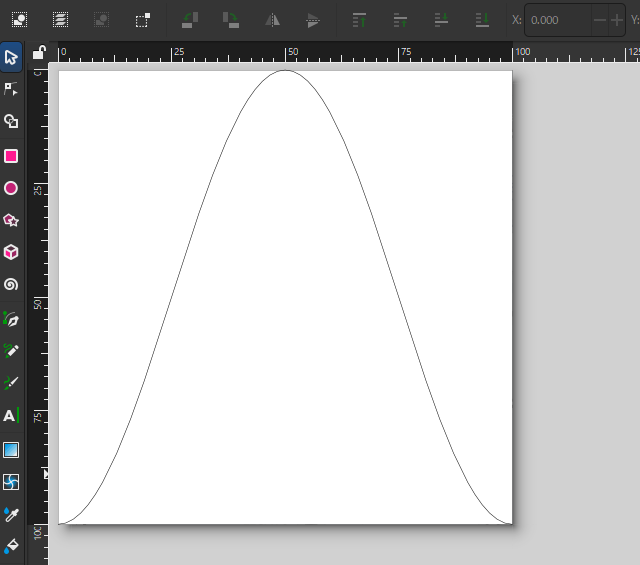Decrease X value with minus button
Image resolution: width=640 pixels, height=565 pixels.
click(600, 20)
